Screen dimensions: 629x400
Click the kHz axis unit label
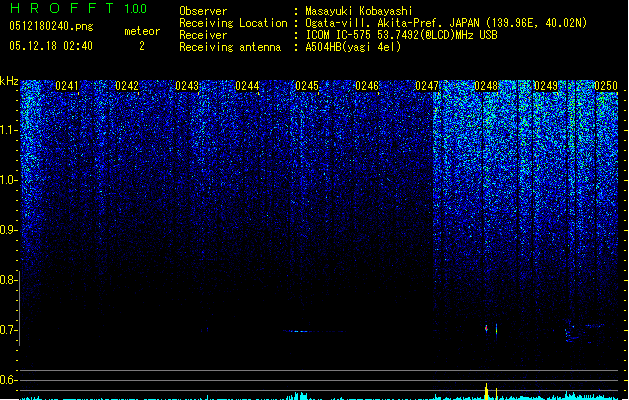[9, 81]
